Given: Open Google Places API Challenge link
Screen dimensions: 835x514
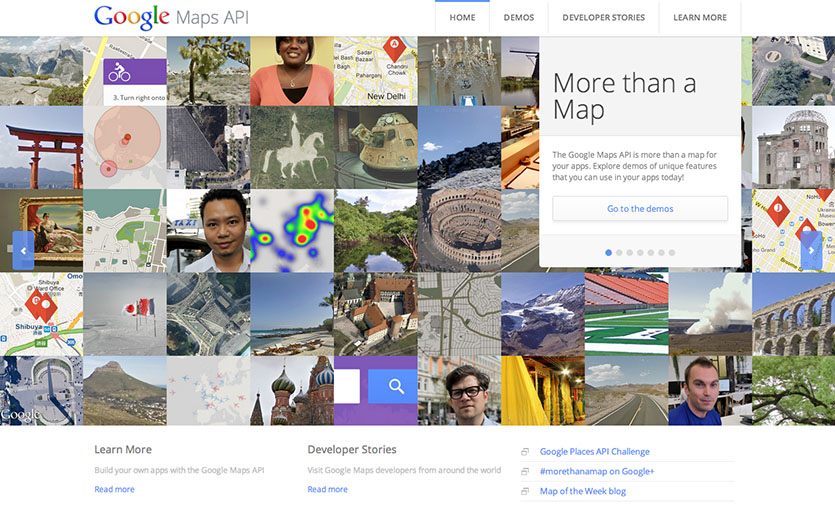Looking at the screenshot, I should (594, 452).
